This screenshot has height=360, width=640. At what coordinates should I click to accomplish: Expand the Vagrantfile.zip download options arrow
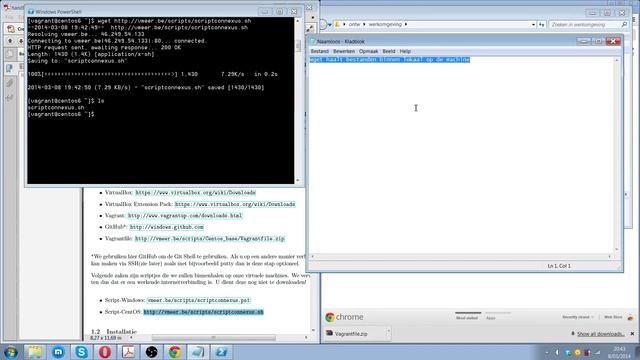coord(388,331)
